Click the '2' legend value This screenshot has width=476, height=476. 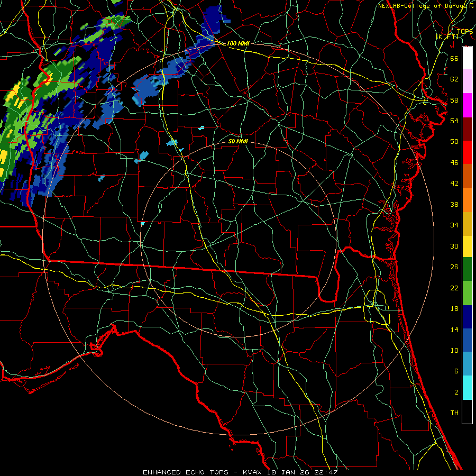pyautogui.click(x=456, y=392)
